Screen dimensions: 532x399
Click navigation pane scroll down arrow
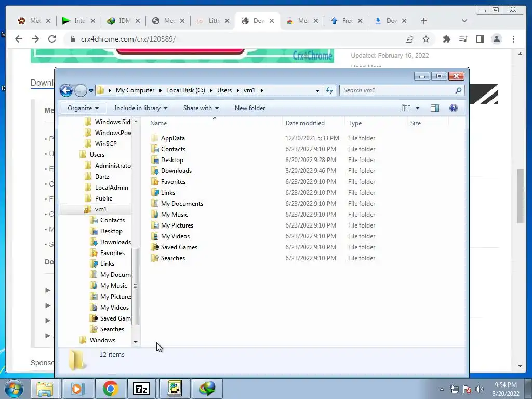[x=136, y=342]
